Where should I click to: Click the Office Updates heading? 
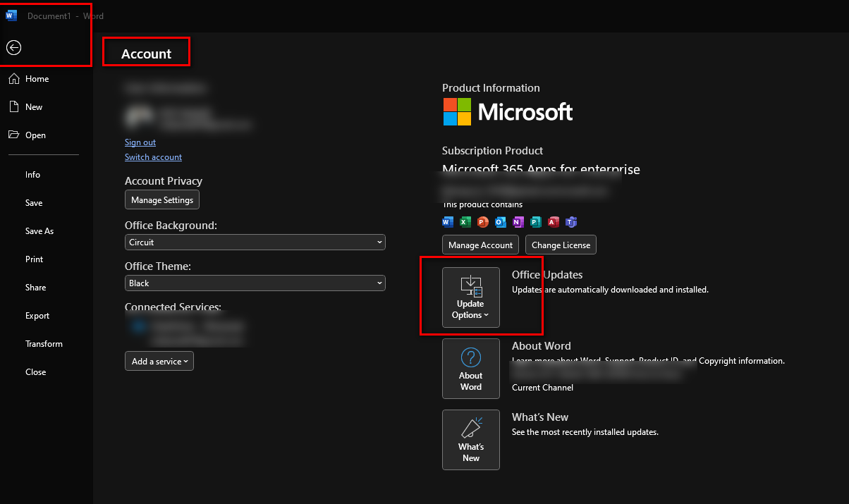(x=547, y=275)
